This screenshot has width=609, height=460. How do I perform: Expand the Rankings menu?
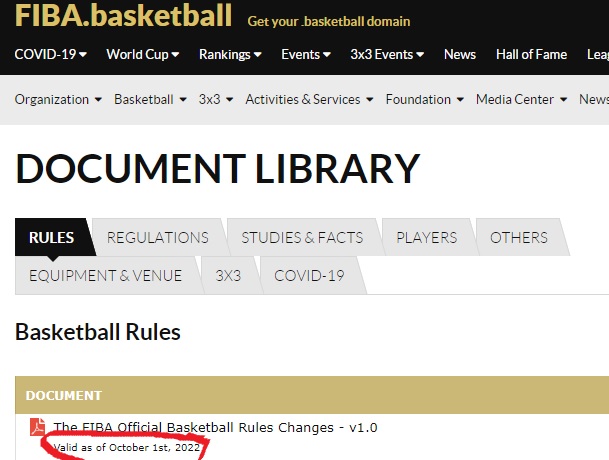[x=230, y=54]
